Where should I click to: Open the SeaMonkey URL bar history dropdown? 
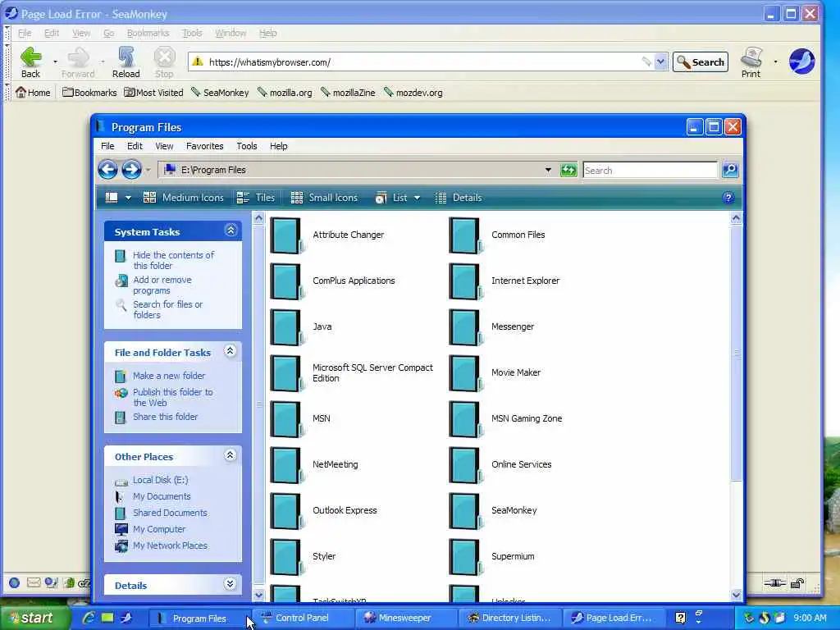point(660,62)
